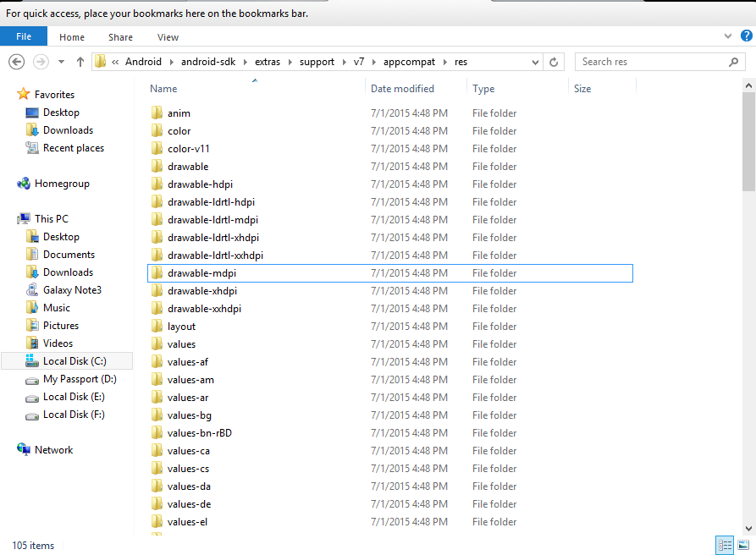The image size is (756, 555).
Task: Open recent locations dropdown arrow
Action: pyautogui.click(x=61, y=62)
